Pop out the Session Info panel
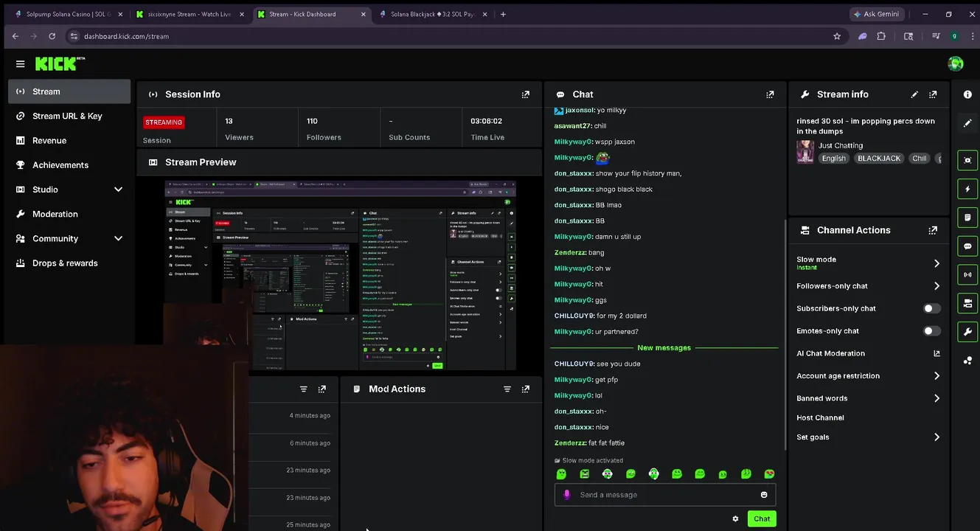Image resolution: width=980 pixels, height=531 pixels. (x=526, y=94)
